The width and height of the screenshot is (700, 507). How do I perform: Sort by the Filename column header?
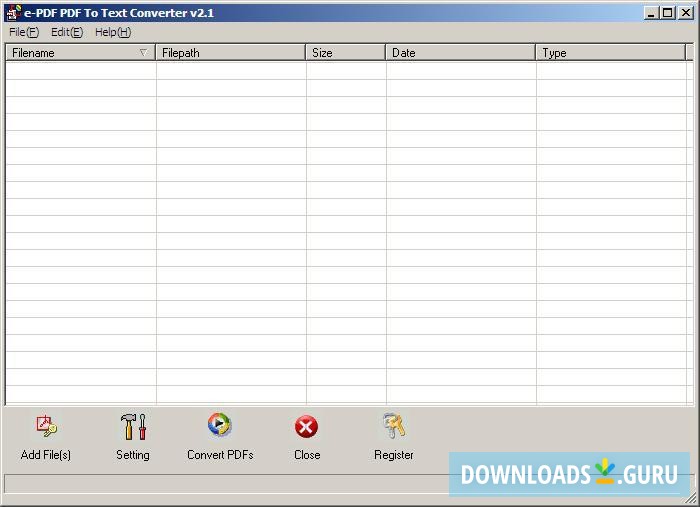(80, 53)
